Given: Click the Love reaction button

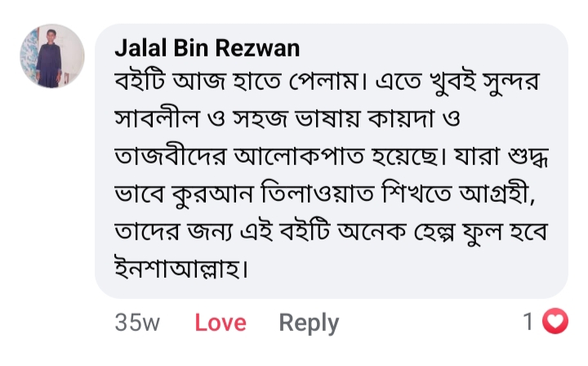Looking at the screenshot, I should click(x=220, y=323).
